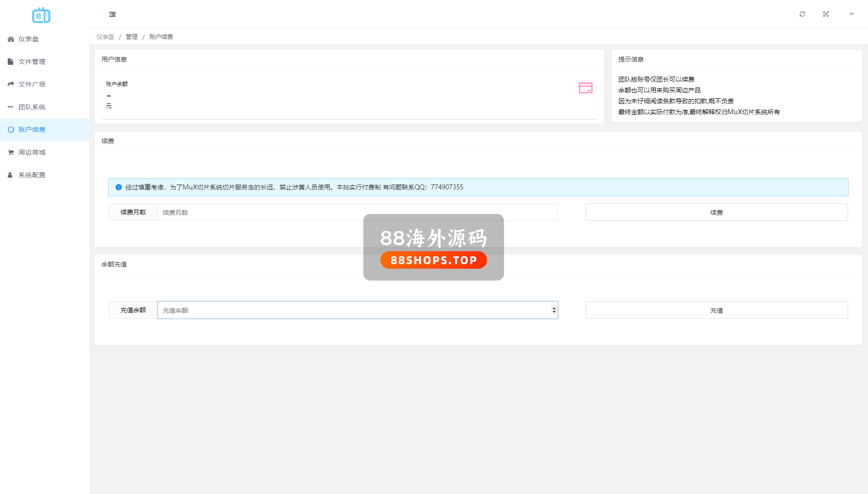
Task: Focus the 充值余额 number input
Action: pyautogui.click(x=353, y=310)
